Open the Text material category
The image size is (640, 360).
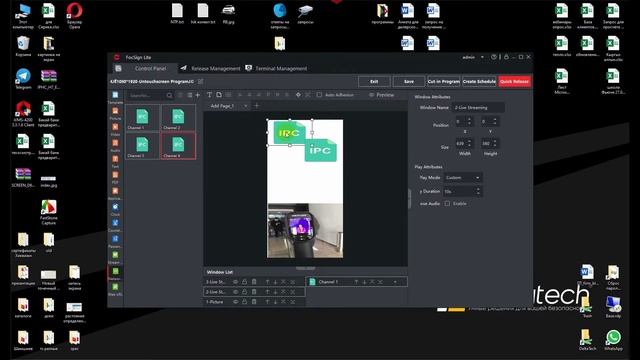(x=115, y=161)
